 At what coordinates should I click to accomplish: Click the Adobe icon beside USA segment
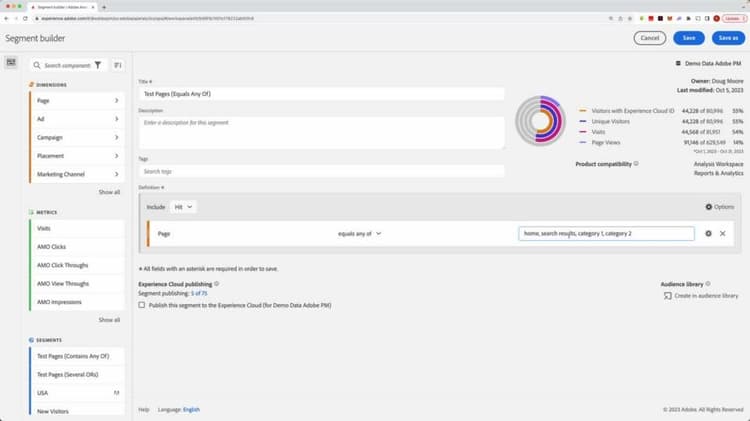116,393
